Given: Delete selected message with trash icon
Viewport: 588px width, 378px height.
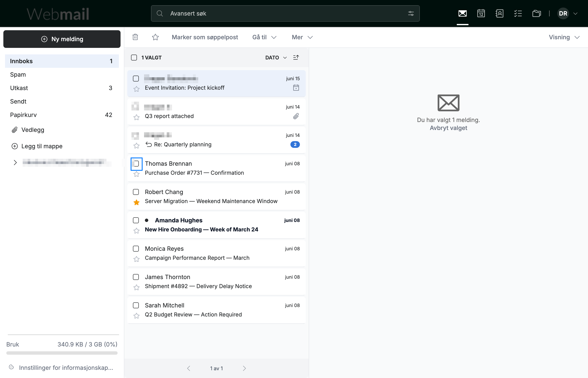Looking at the screenshot, I should click(135, 37).
